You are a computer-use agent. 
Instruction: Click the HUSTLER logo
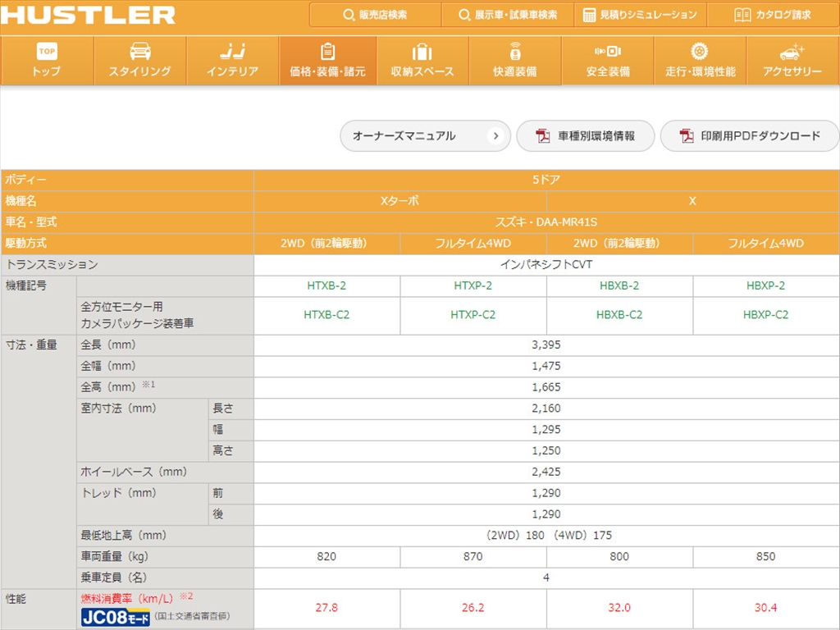pyautogui.click(x=88, y=15)
